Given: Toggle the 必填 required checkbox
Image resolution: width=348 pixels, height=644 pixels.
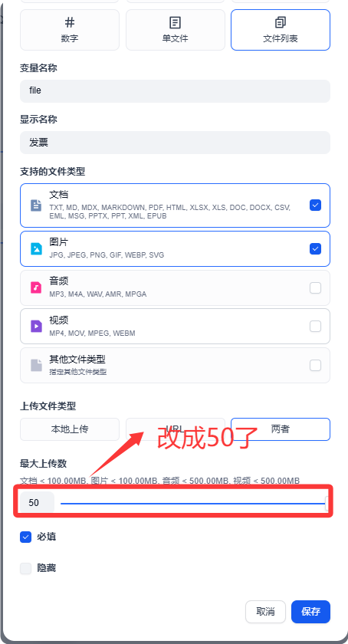Looking at the screenshot, I should (x=25, y=537).
